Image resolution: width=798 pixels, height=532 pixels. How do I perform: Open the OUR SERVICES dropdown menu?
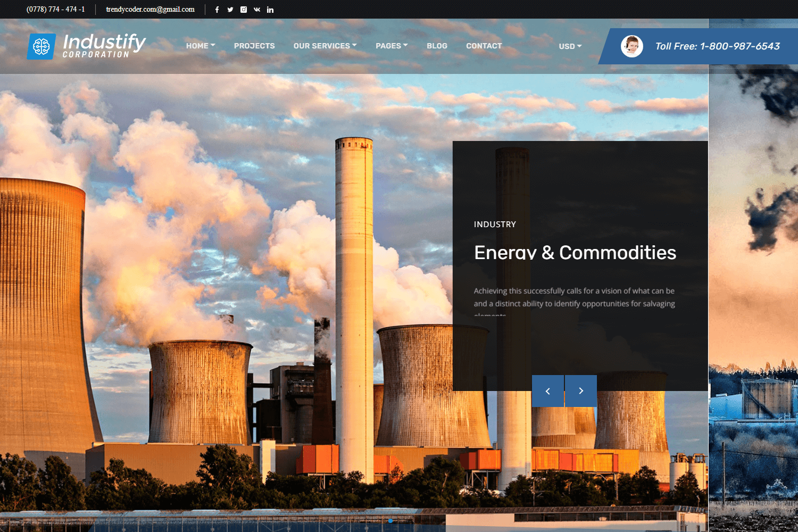[325, 46]
